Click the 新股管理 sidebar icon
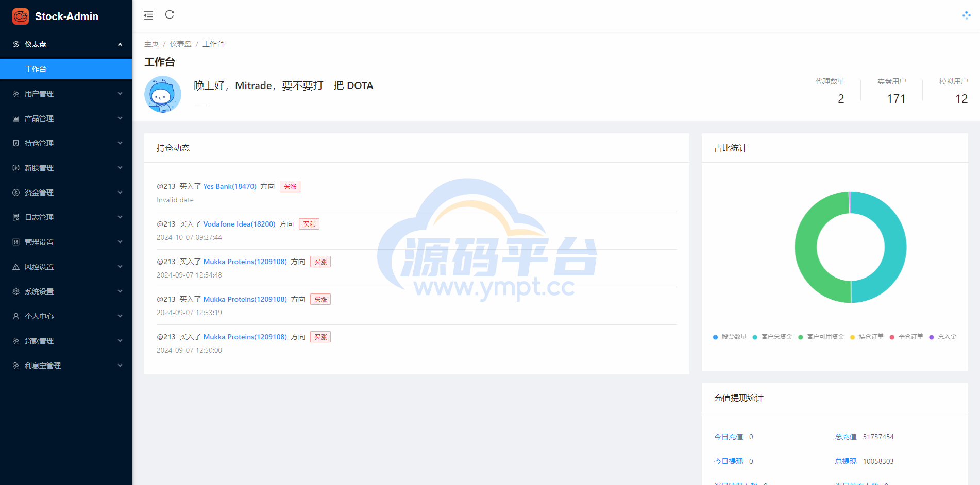 coord(16,168)
